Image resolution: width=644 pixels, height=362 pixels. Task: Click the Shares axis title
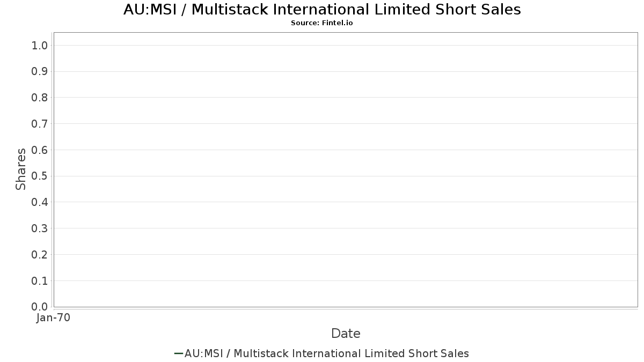coord(21,169)
